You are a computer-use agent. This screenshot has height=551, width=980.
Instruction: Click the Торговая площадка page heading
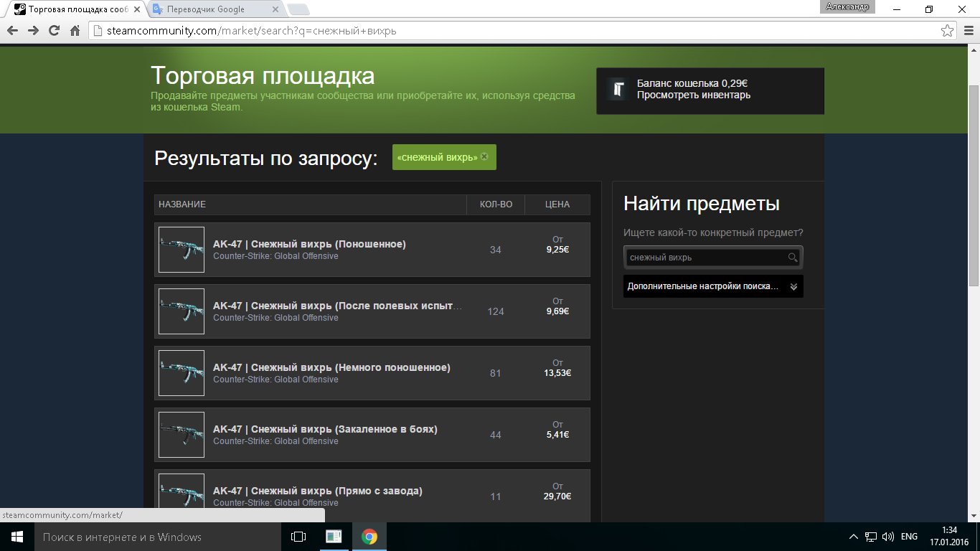click(x=263, y=76)
